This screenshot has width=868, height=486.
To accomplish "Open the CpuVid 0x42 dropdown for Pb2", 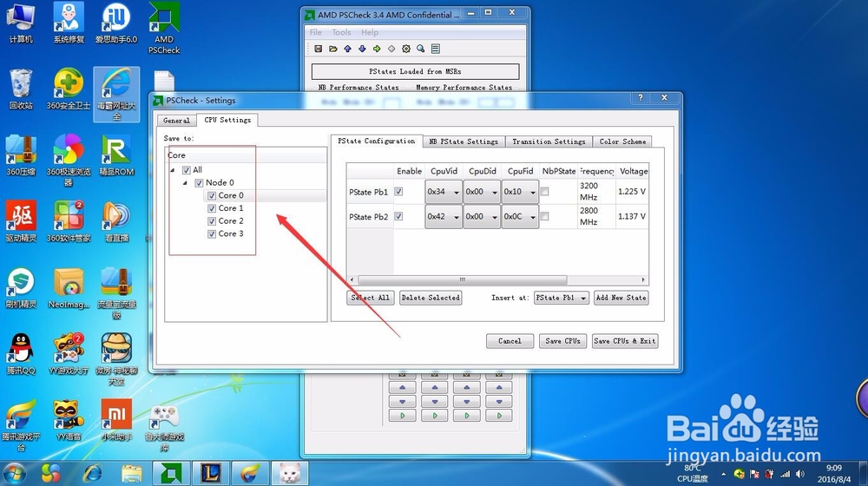I will (x=444, y=216).
